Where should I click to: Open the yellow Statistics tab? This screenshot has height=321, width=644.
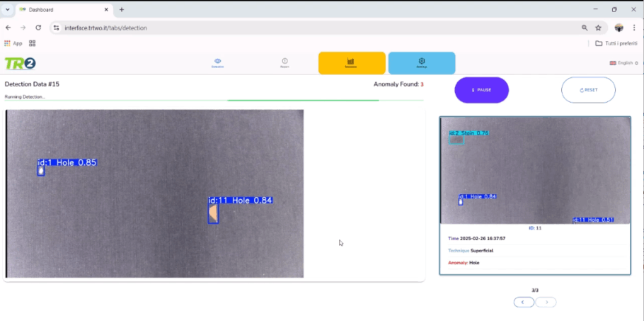coord(351,63)
